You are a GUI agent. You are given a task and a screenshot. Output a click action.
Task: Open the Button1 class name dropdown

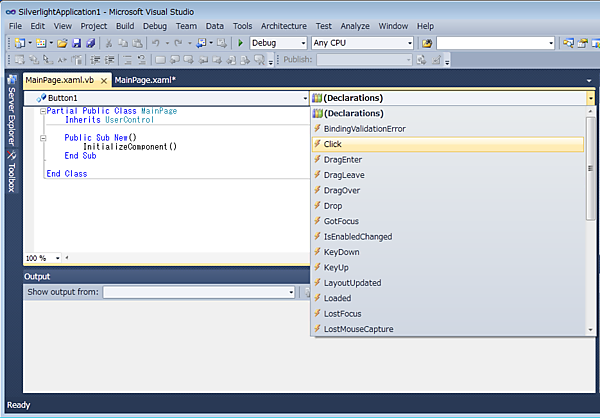coord(304,98)
